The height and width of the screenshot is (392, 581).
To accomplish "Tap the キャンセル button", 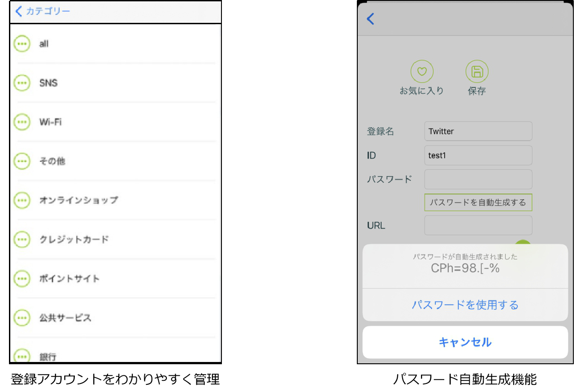I will pos(465,342).
